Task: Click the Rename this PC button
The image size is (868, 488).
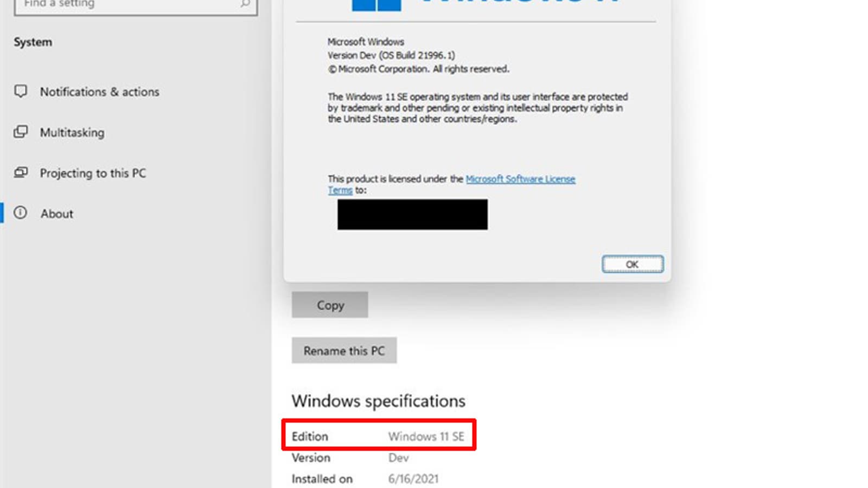Action: coord(344,350)
